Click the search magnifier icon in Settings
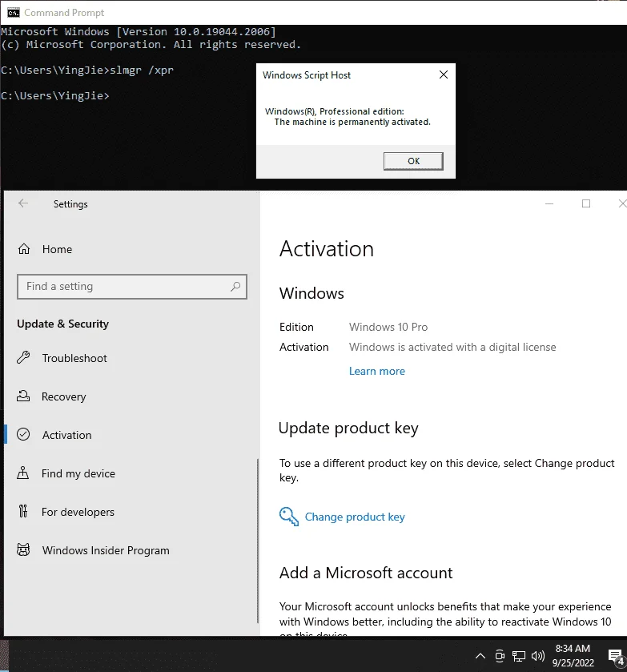Image resolution: width=627 pixels, height=672 pixels. point(235,286)
